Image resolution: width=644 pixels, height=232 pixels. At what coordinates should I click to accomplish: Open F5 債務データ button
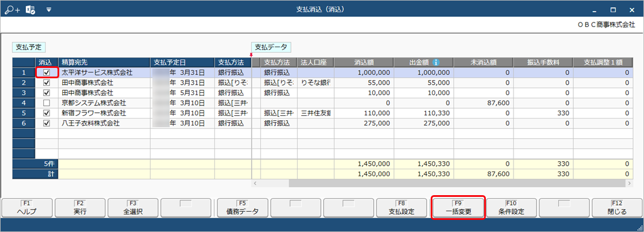click(x=242, y=208)
